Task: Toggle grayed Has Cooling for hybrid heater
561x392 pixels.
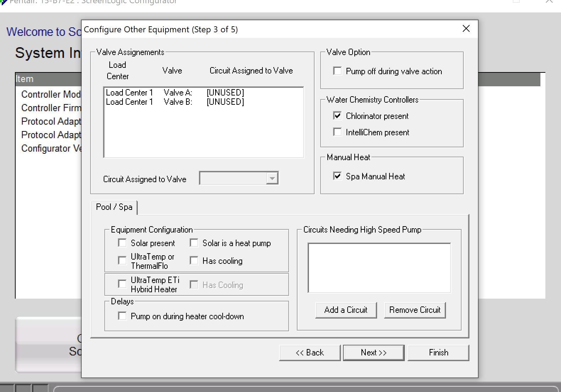Action: click(194, 285)
